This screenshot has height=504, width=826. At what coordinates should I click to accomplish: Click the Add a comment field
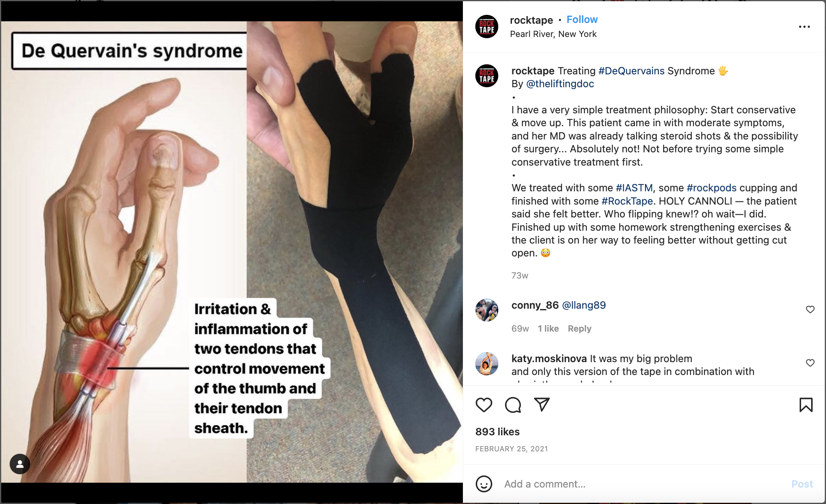[643, 484]
